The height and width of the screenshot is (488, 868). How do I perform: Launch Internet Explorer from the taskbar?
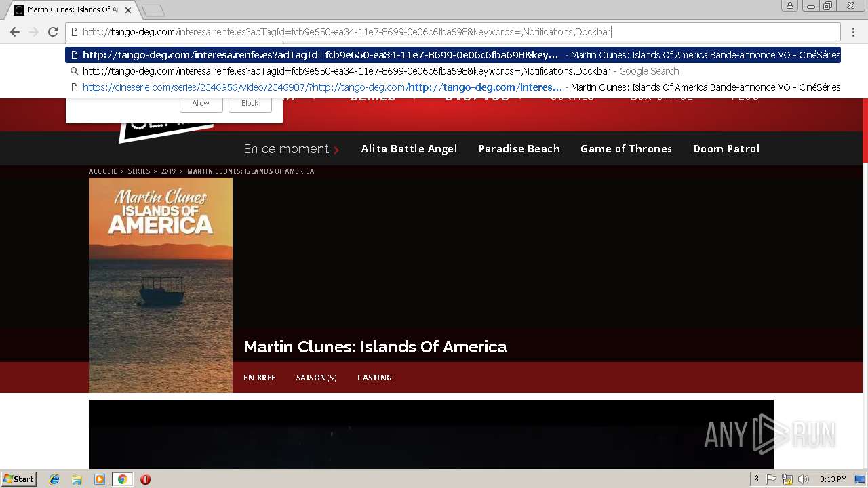(x=54, y=479)
